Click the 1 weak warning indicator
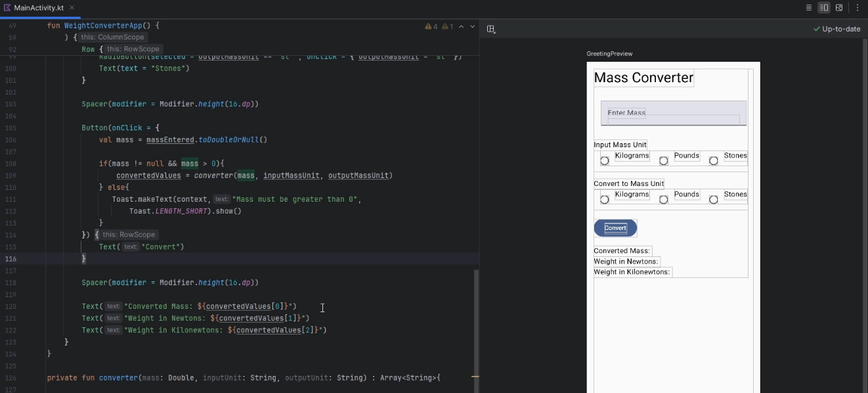 pyautogui.click(x=447, y=27)
